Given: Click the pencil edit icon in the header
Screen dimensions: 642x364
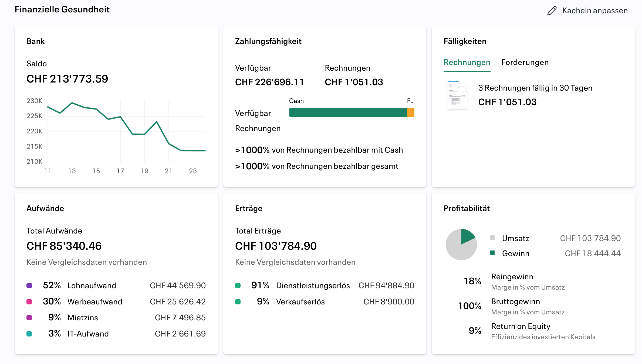Looking at the screenshot, I should pos(551,11).
